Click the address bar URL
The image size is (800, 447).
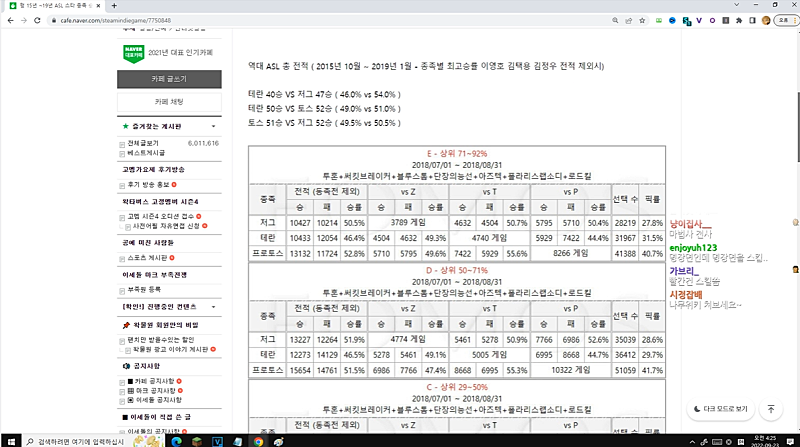click(116, 20)
